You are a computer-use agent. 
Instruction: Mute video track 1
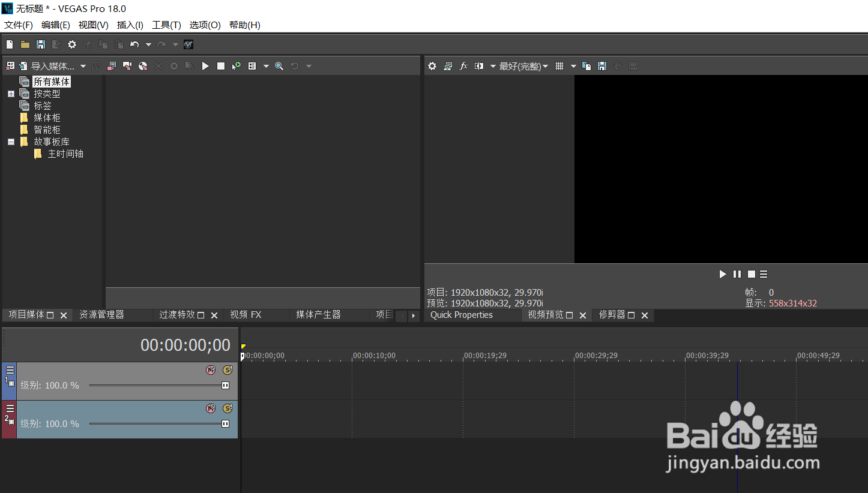(211, 370)
